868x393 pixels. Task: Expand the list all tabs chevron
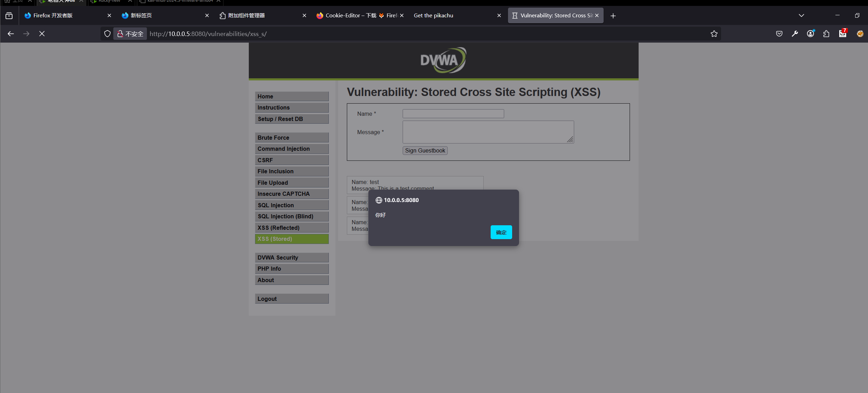[x=801, y=16]
